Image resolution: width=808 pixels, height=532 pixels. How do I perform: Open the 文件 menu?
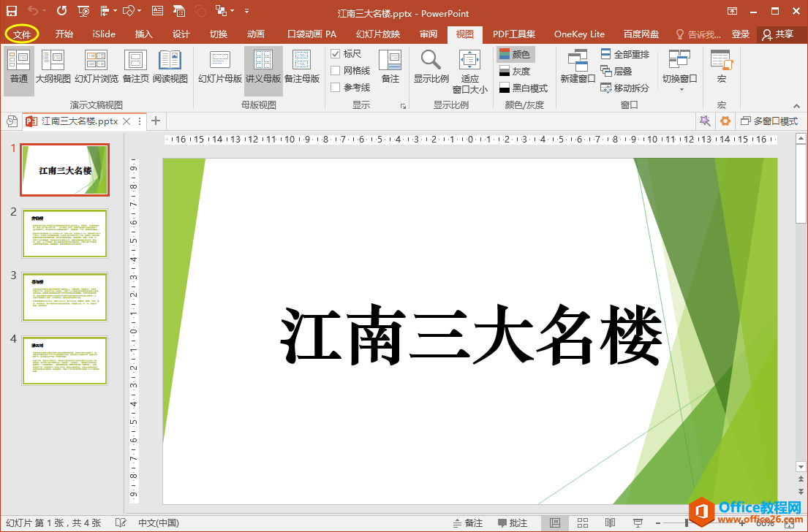coord(21,34)
